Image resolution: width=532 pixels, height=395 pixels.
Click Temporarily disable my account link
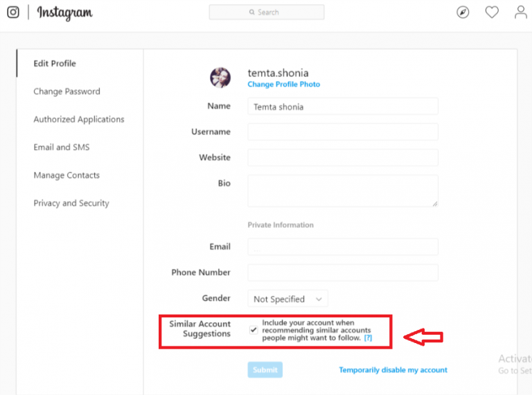coord(393,369)
